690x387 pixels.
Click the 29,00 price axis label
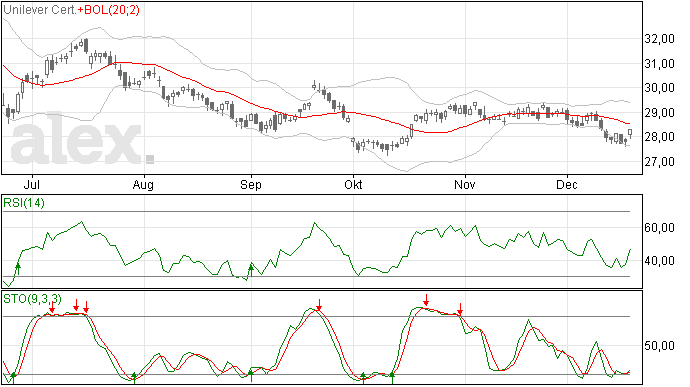[659, 113]
